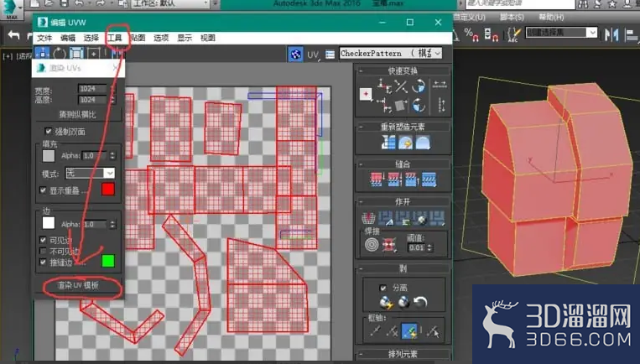Click the green seam edge color swatch

(107, 261)
